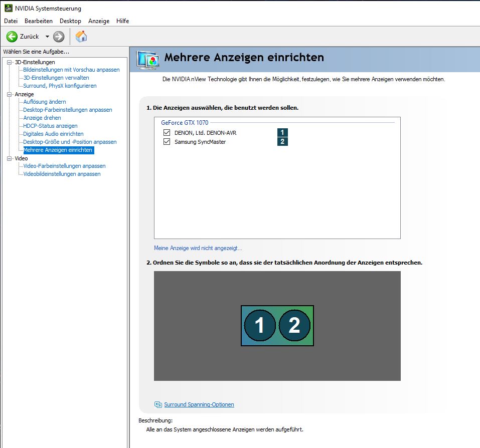The width and height of the screenshot is (480, 448).
Task: Click the green Zurück back arrow icon
Action: (x=12, y=37)
